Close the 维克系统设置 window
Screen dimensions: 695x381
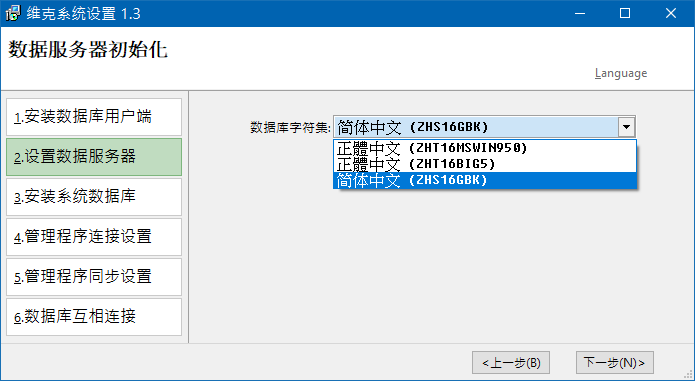tap(671, 13)
